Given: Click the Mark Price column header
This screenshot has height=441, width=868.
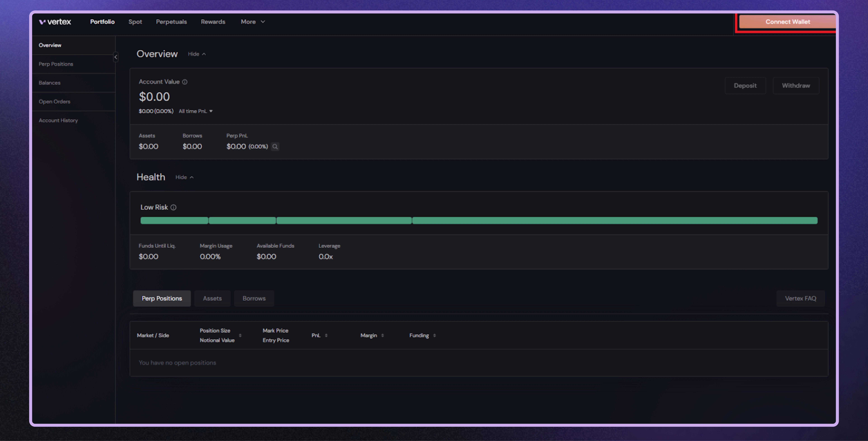Looking at the screenshot, I should [x=276, y=331].
